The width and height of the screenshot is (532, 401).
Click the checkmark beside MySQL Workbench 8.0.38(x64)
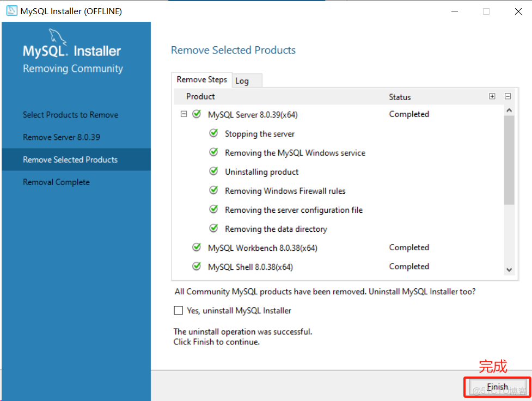coord(196,248)
